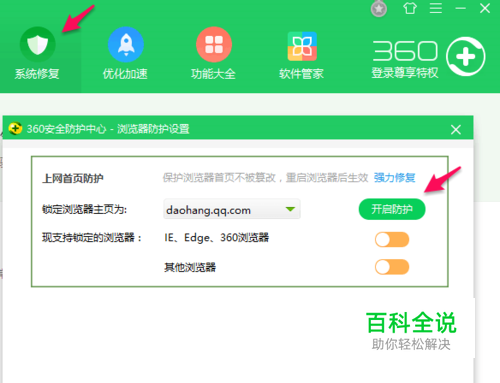Click the 现支持锁定的浏览器 label
The image size is (500, 383).
[x=92, y=238]
